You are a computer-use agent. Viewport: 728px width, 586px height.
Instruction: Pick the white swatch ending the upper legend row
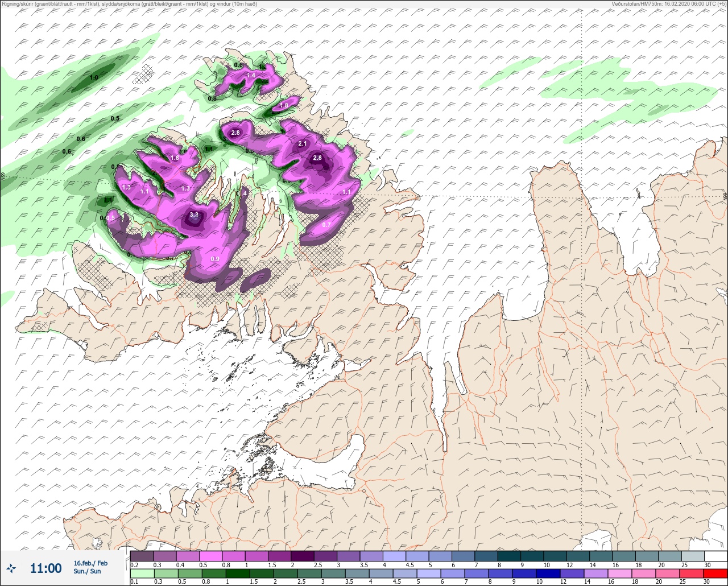click(715, 556)
